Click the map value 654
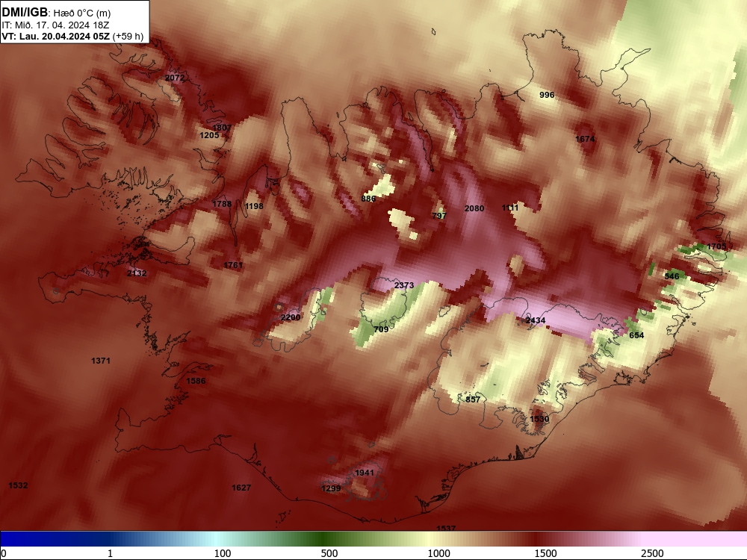The height and width of the screenshot is (560, 747). click(x=636, y=335)
